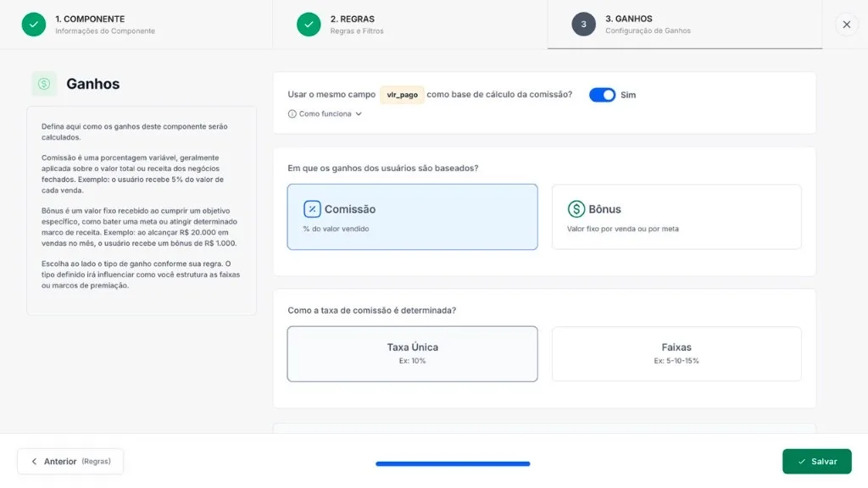
Task: Click the 'Sim' label beside the toggle
Action: click(x=628, y=95)
